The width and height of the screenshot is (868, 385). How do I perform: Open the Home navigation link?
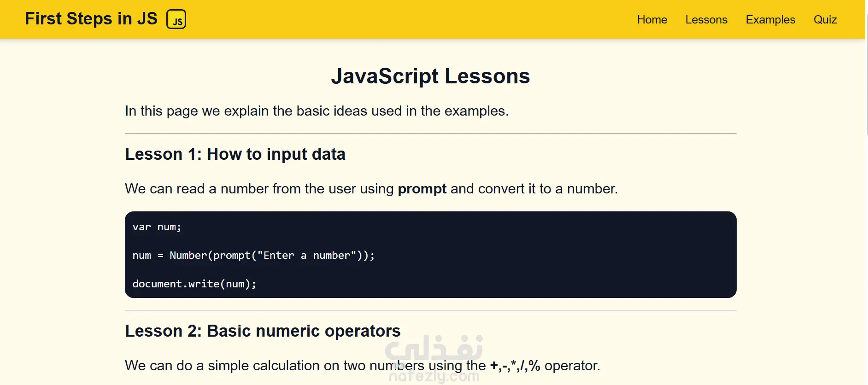click(652, 20)
